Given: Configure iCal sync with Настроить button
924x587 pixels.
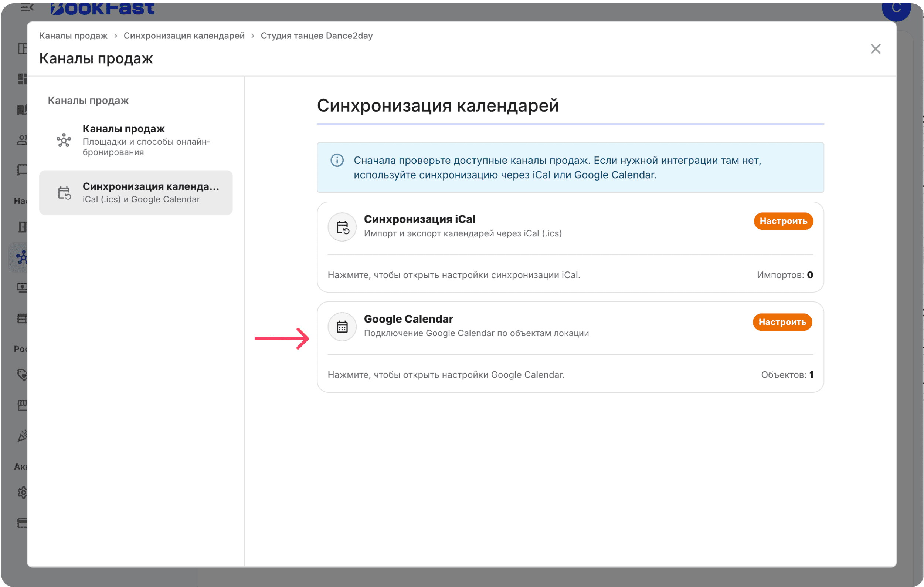Looking at the screenshot, I should coord(783,221).
